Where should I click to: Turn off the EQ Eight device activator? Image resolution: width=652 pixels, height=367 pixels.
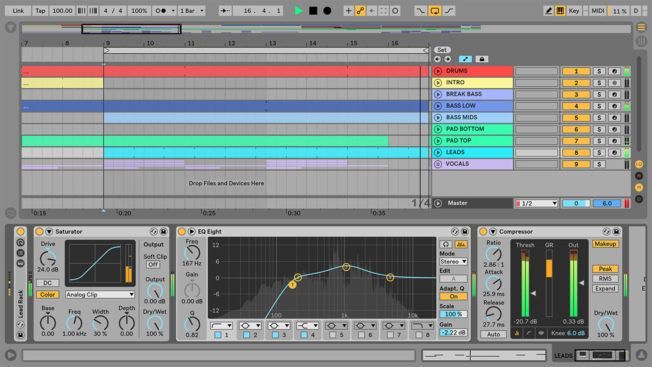point(182,232)
